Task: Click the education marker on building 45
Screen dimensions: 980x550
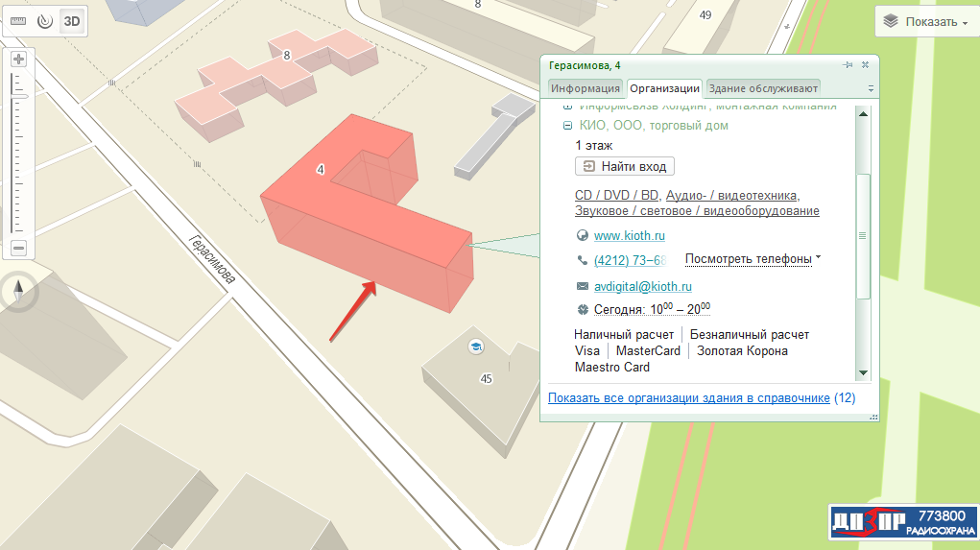Action: [476, 347]
